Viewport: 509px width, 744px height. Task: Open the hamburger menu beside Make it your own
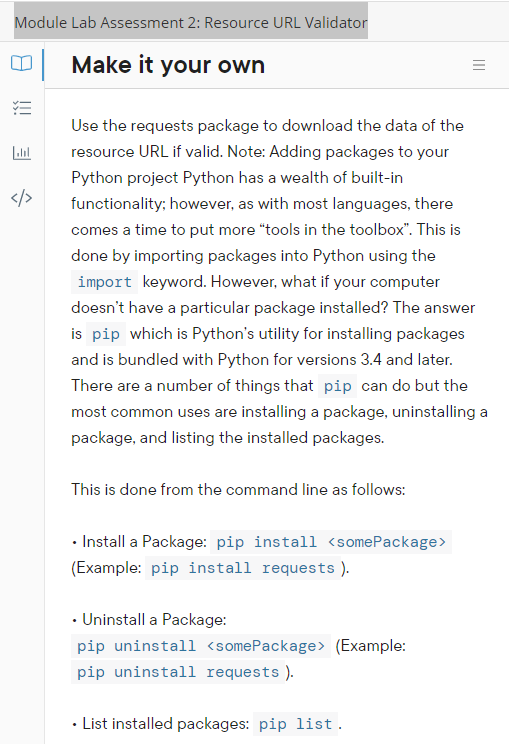(x=479, y=65)
